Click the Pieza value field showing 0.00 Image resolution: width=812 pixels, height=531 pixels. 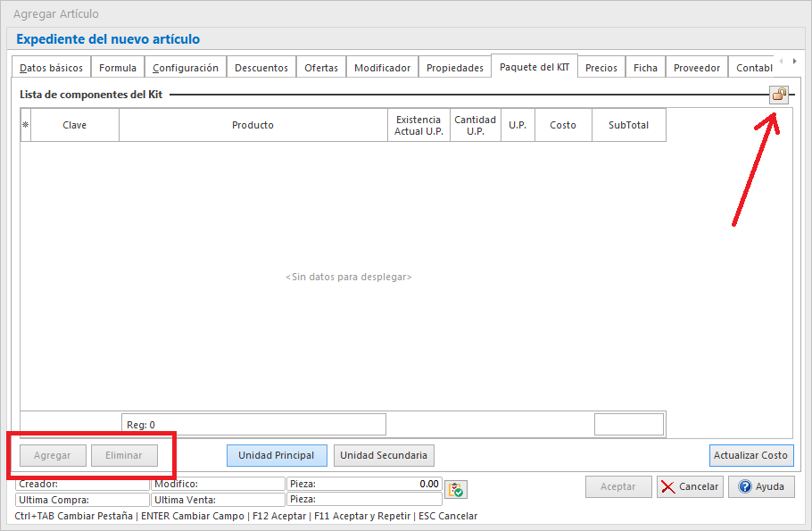click(x=364, y=484)
